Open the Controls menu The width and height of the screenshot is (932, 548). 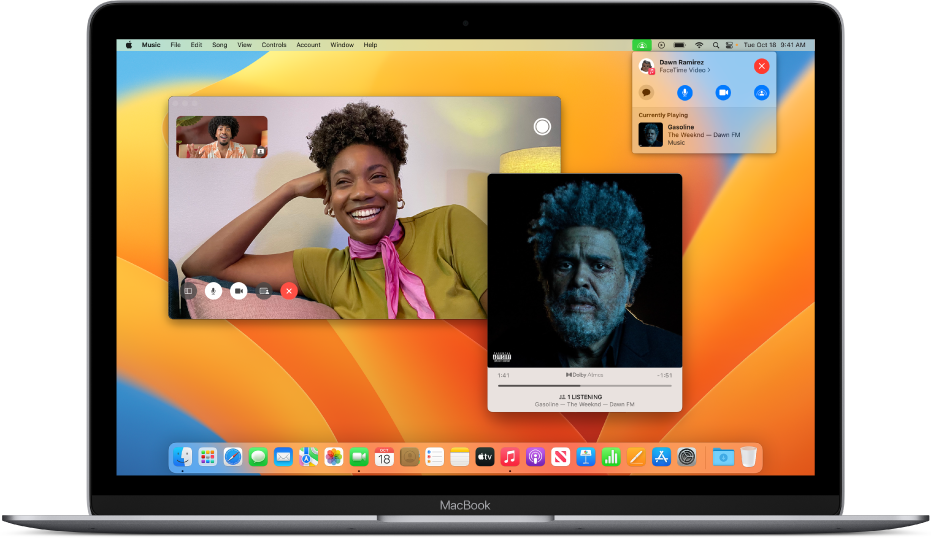[274, 45]
